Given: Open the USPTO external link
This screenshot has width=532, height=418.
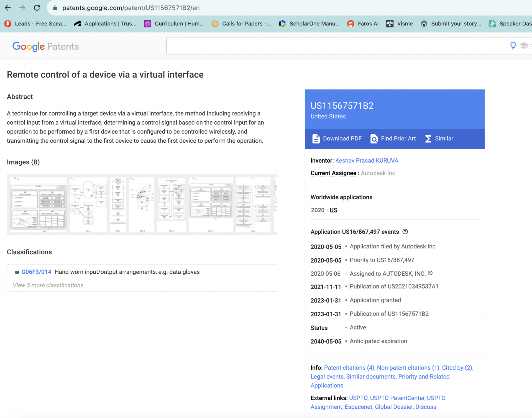Looking at the screenshot, I should (x=358, y=398).
